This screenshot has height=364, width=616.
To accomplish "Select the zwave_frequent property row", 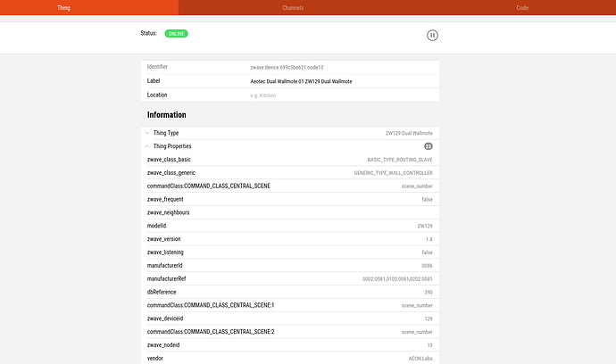I will click(290, 200).
